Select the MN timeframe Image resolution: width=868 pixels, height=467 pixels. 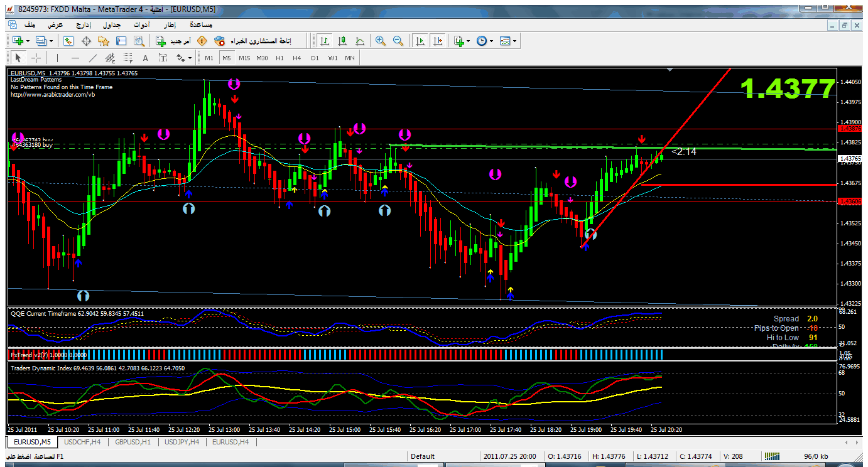350,58
